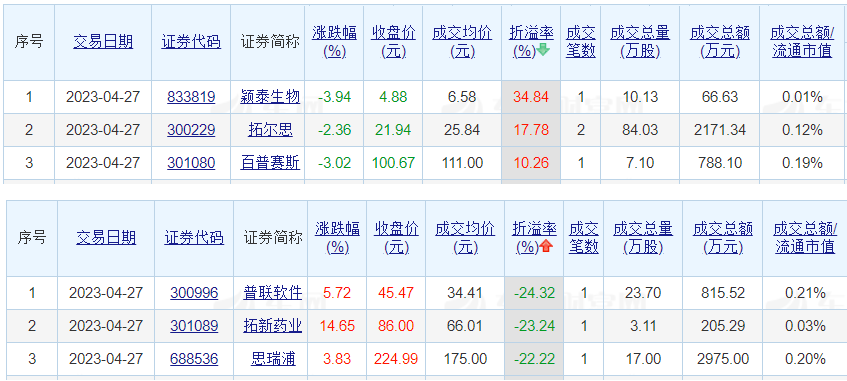Select discount rate value -22.22
The width and height of the screenshot is (847, 381).
[x=535, y=359]
